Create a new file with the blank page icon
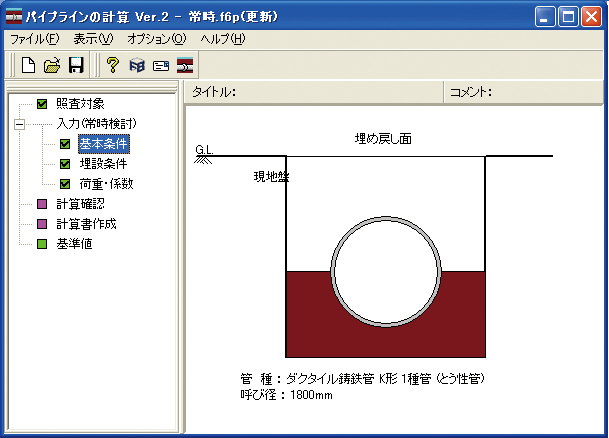Image resolution: width=609 pixels, height=438 pixels. [x=28, y=65]
